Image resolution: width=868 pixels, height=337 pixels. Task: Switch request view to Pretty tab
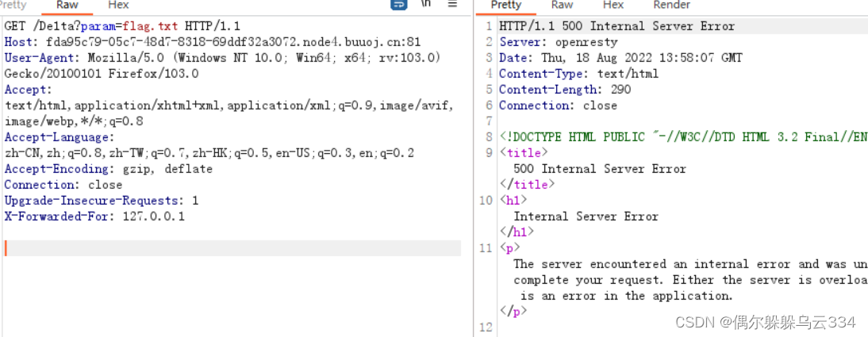point(13,5)
